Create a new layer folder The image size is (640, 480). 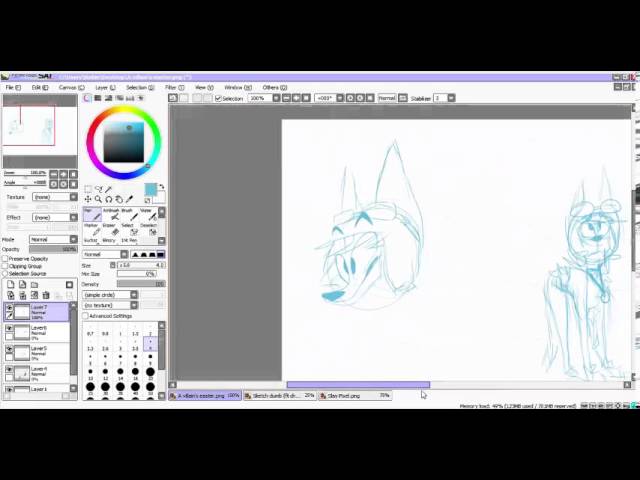[35, 284]
